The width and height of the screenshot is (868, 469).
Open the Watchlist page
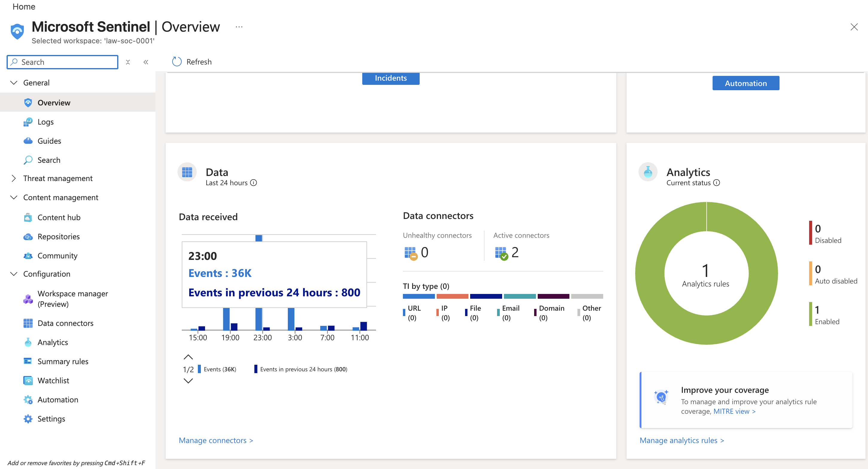[x=53, y=381]
